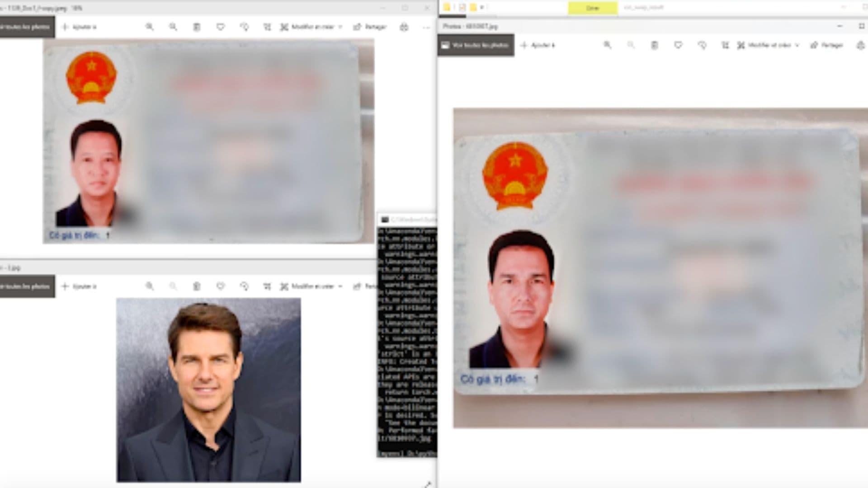Viewport: 868px width, 488px height.
Task: Click 'Ajouter à' in the top-left Photos window
Action: click(79, 27)
